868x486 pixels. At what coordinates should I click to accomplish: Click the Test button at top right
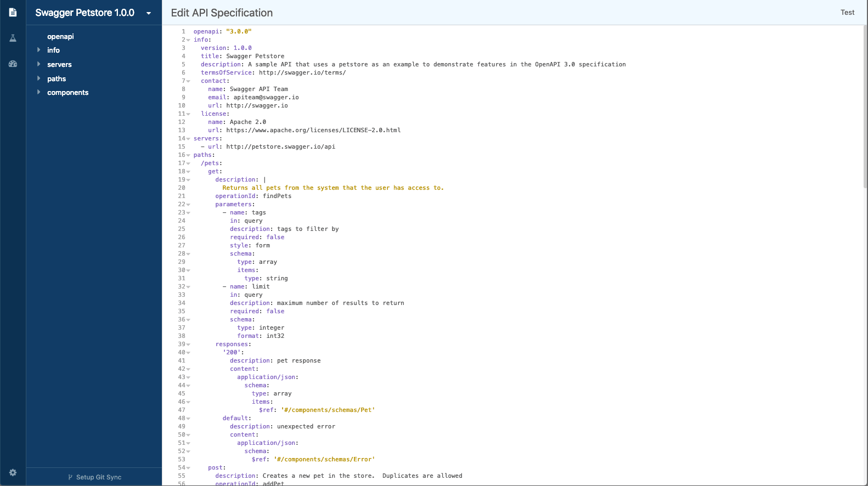click(x=847, y=12)
